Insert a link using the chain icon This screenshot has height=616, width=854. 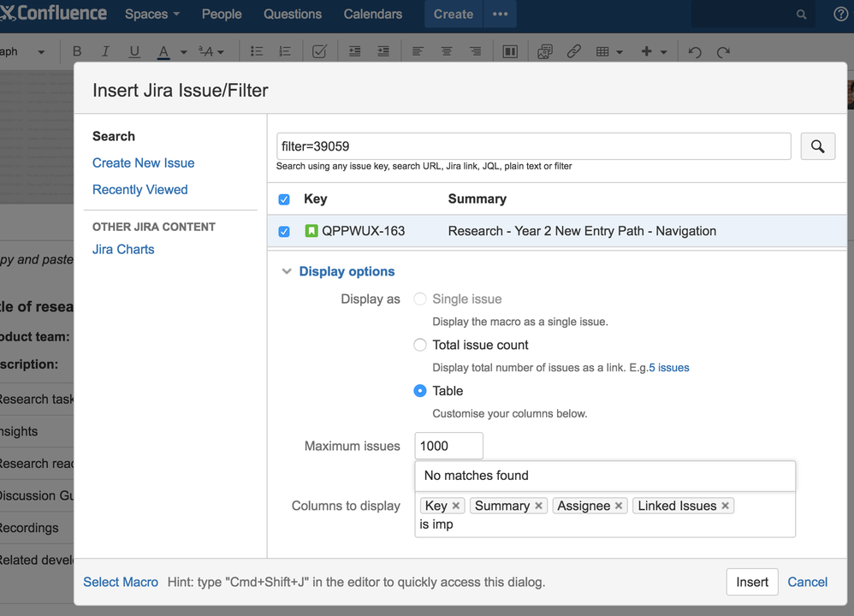573,51
